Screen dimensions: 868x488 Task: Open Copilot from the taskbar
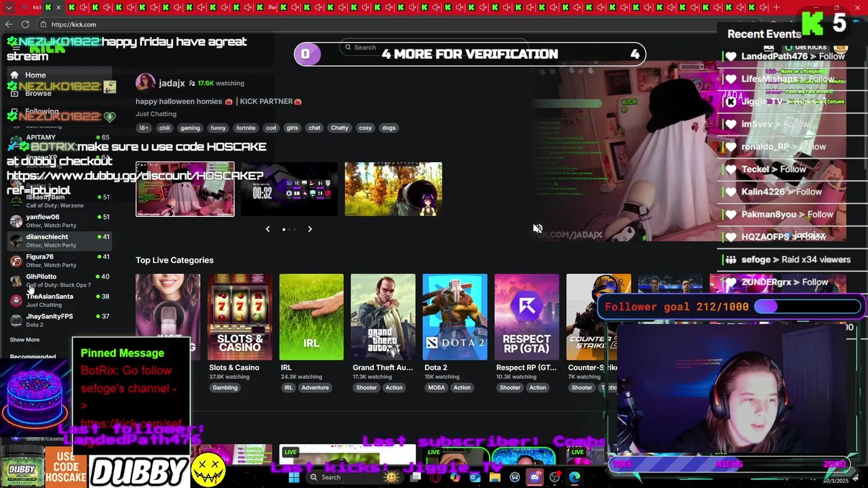tap(455, 477)
